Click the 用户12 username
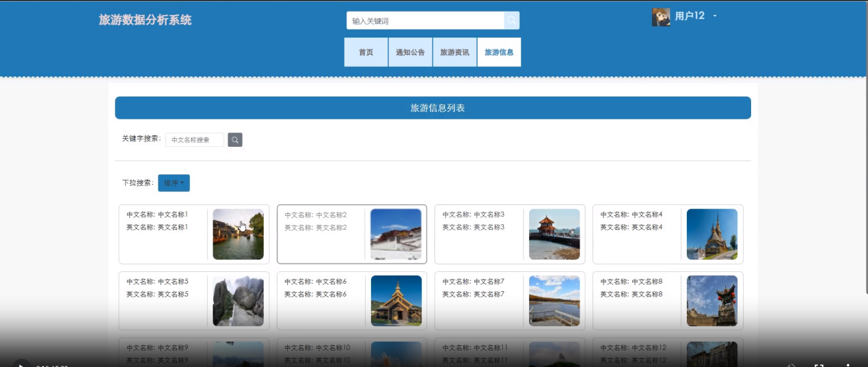The height and width of the screenshot is (367, 868). 690,16
